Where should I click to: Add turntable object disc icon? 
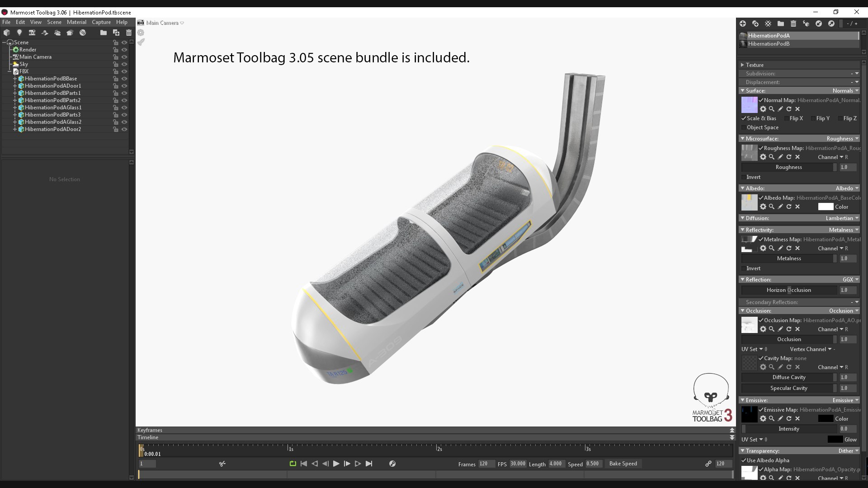click(83, 33)
